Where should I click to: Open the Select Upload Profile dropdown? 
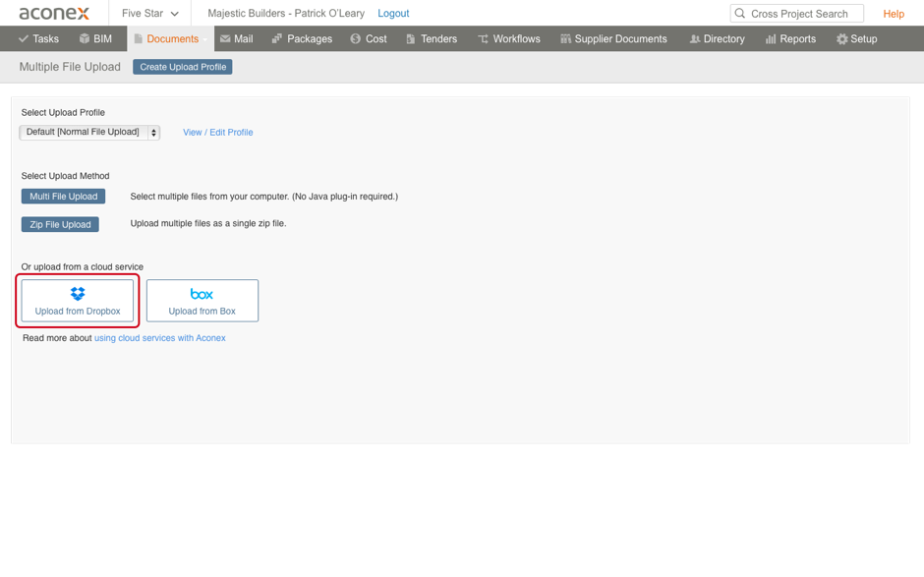point(89,132)
